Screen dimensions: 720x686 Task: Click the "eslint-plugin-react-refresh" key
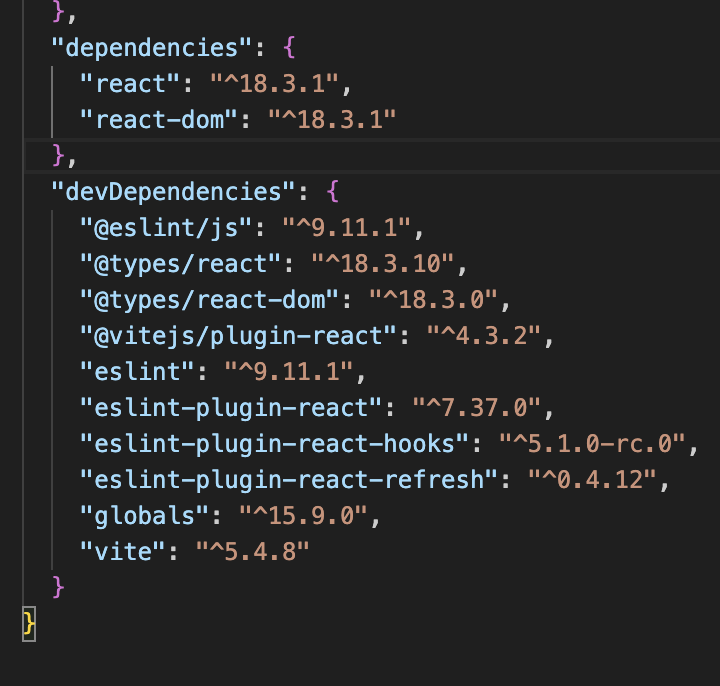289,479
